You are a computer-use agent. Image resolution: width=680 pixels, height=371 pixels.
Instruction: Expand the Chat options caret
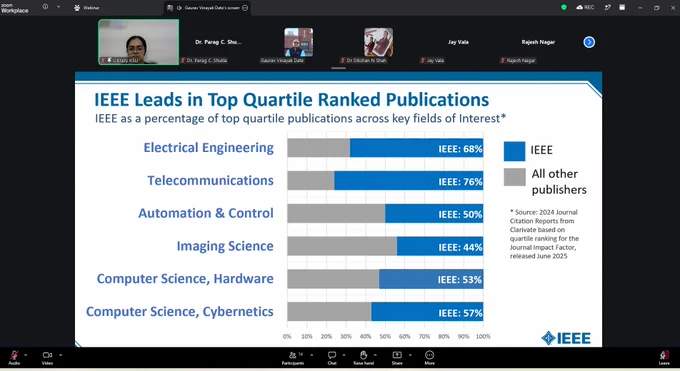[344, 355]
